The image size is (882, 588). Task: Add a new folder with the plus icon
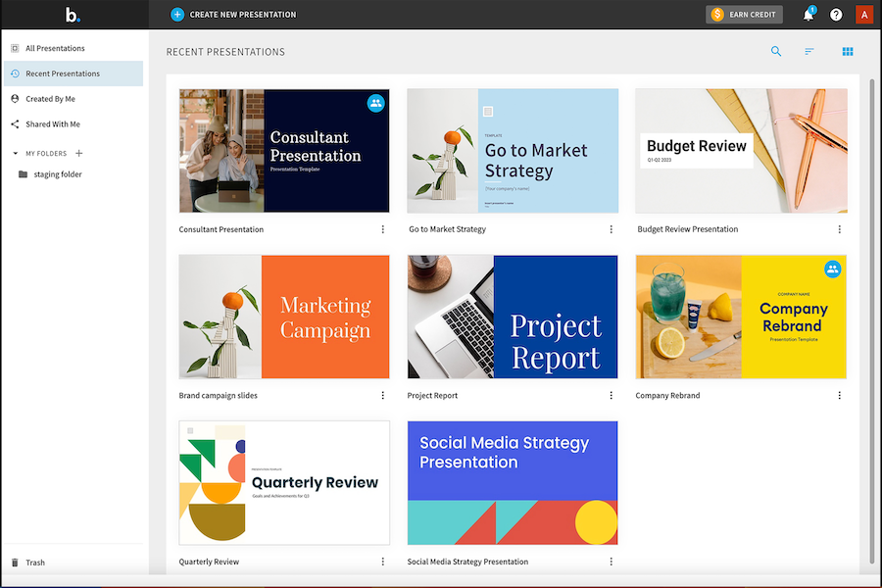[x=79, y=153]
